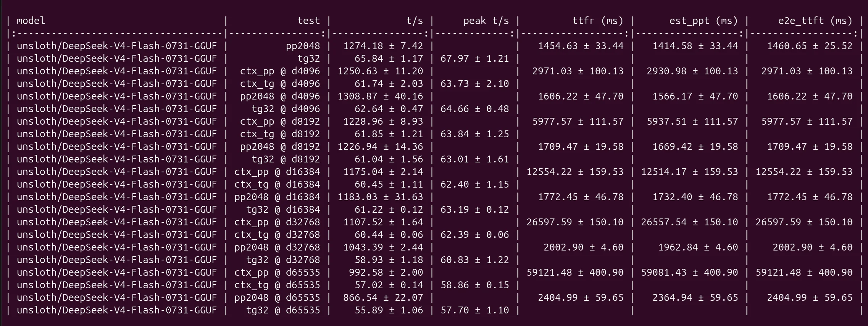
Task: Click the "tg32 @ d32768" test cell
Action: pos(283,260)
